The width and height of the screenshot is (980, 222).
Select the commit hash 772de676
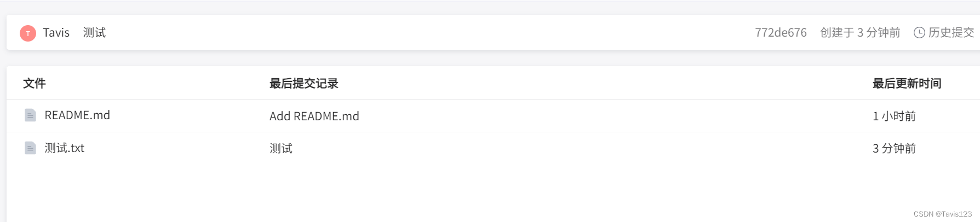point(781,33)
